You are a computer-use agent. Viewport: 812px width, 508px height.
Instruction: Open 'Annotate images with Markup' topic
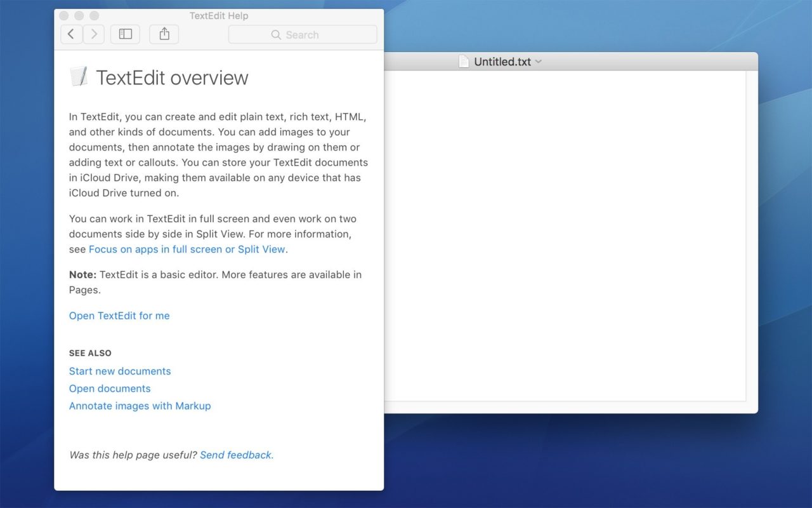tap(140, 406)
